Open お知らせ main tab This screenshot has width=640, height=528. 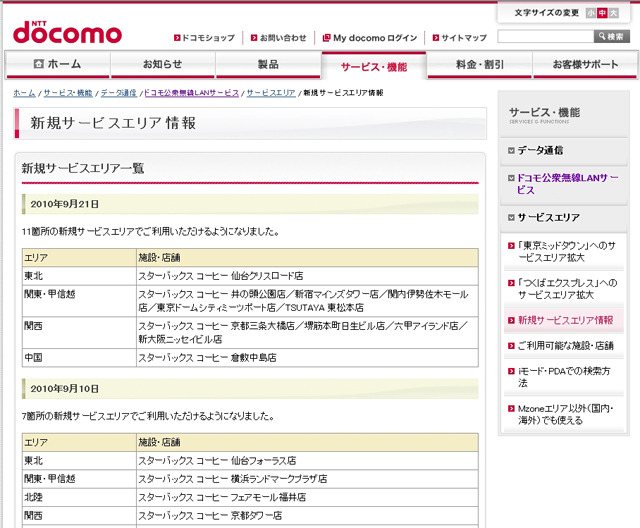tap(162, 64)
